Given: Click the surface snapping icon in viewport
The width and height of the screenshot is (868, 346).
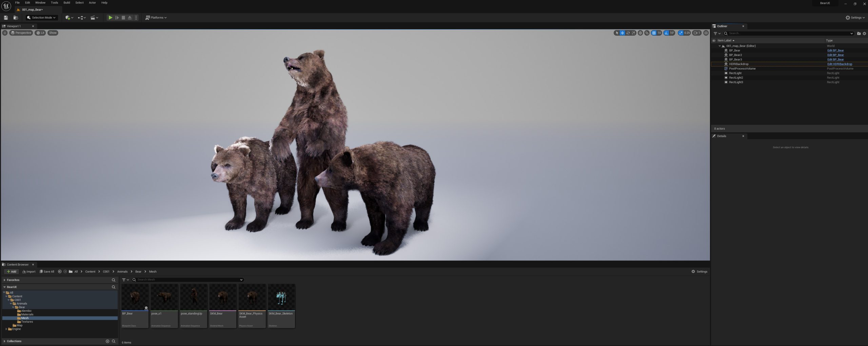Looking at the screenshot, I should tap(647, 33).
